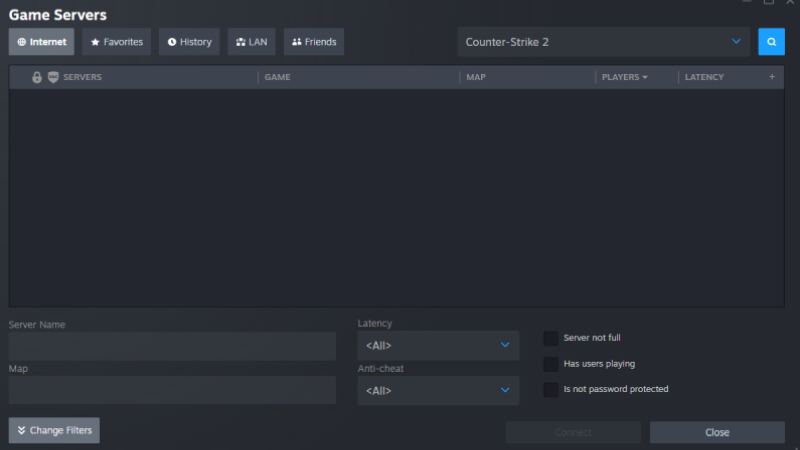
Task: Open the Favorites tab
Action: 116,42
